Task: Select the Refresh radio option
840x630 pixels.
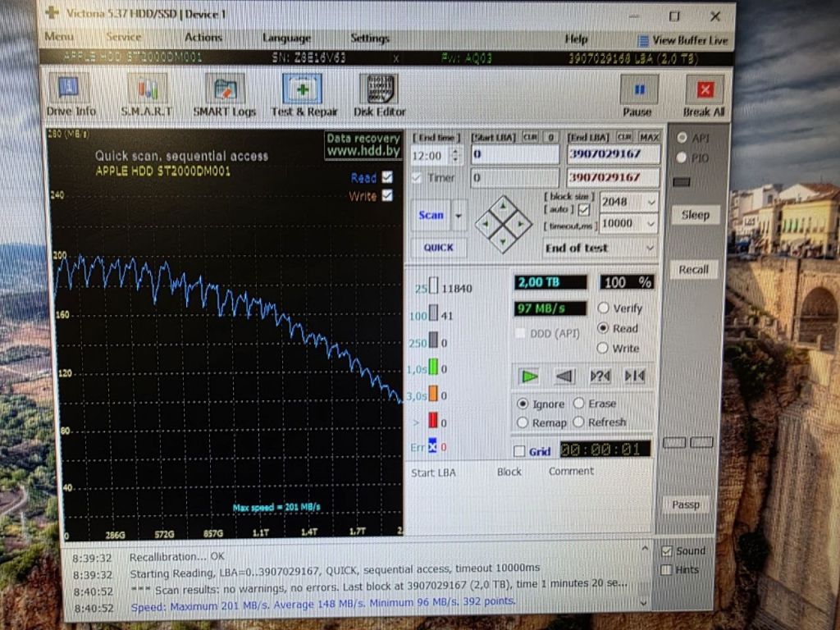Action: [x=578, y=422]
